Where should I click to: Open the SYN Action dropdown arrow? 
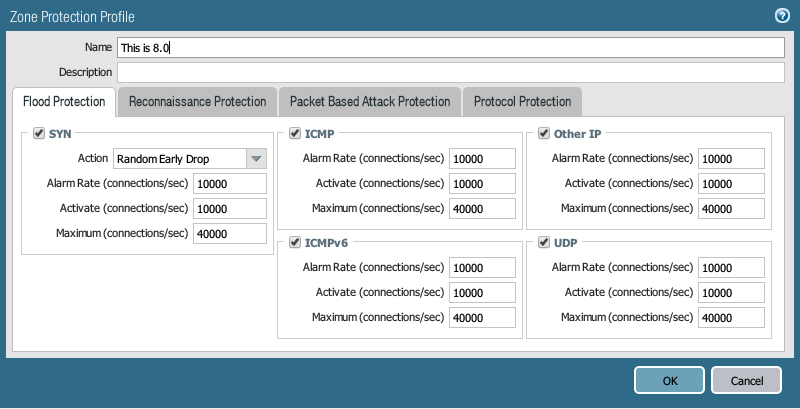tap(257, 158)
